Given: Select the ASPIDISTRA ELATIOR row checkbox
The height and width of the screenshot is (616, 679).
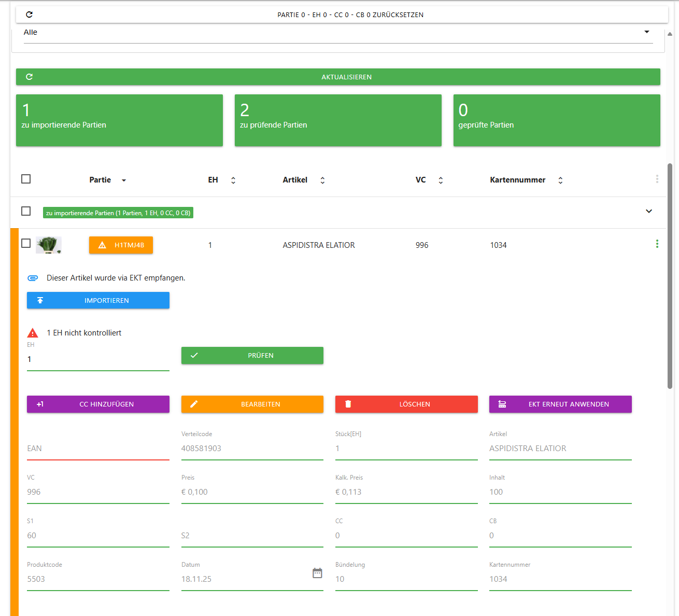Looking at the screenshot, I should coord(26,243).
